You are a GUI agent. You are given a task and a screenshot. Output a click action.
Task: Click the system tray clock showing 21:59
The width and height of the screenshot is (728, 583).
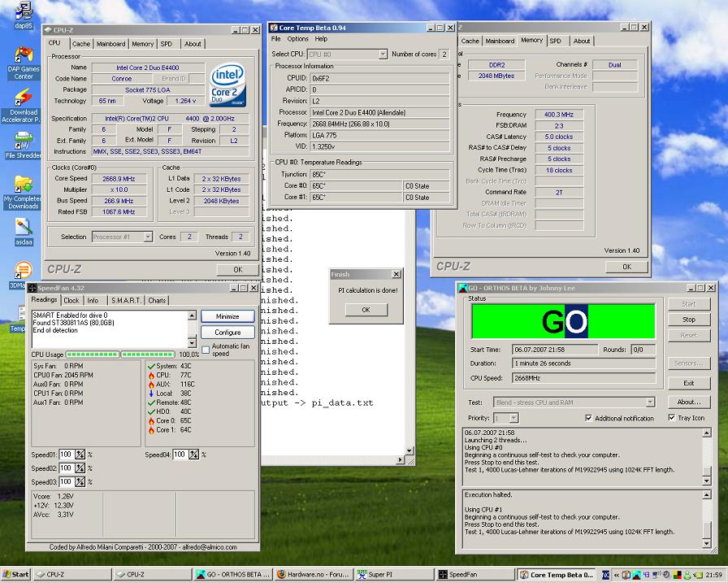(x=714, y=575)
